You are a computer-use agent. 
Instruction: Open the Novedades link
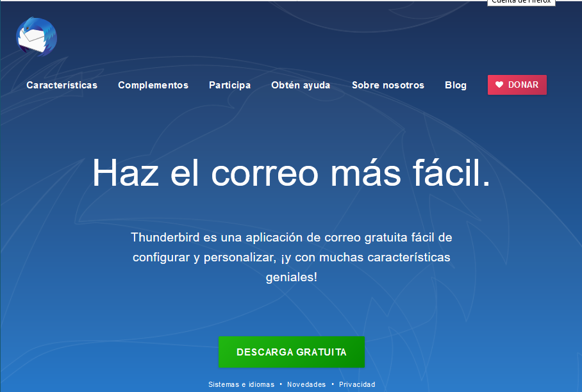[x=306, y=384]
